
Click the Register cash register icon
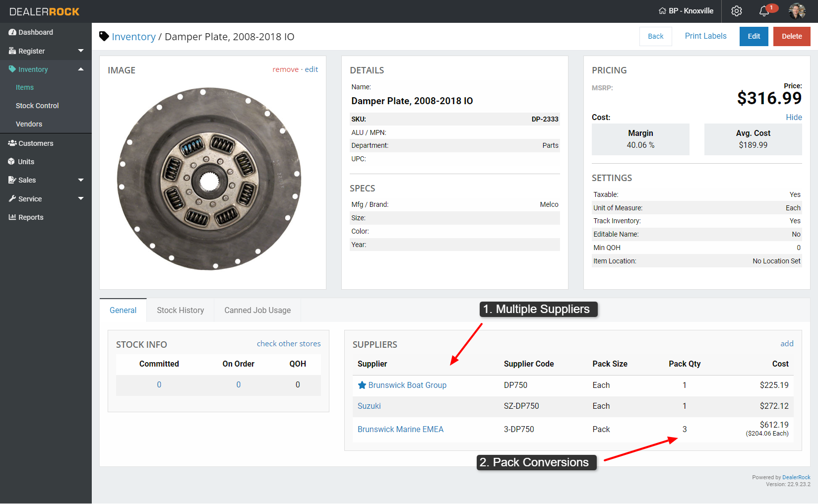[x=12, y=51]
